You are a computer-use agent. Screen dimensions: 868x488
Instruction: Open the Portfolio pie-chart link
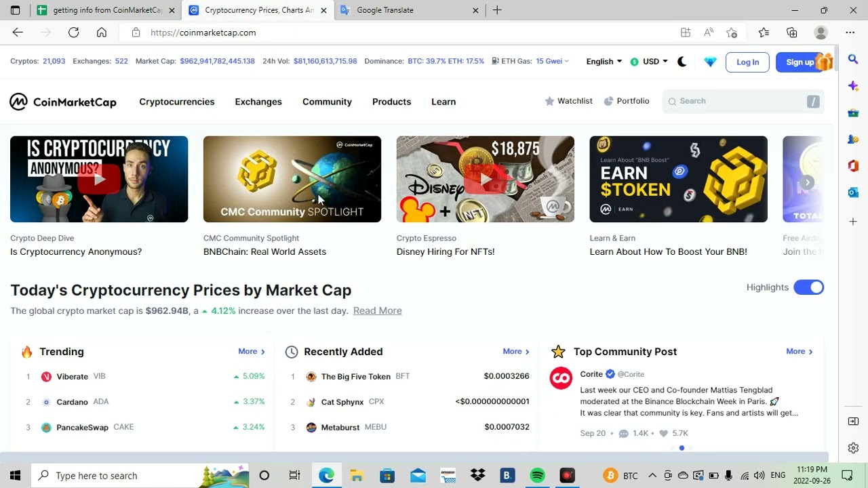point(627,101)
